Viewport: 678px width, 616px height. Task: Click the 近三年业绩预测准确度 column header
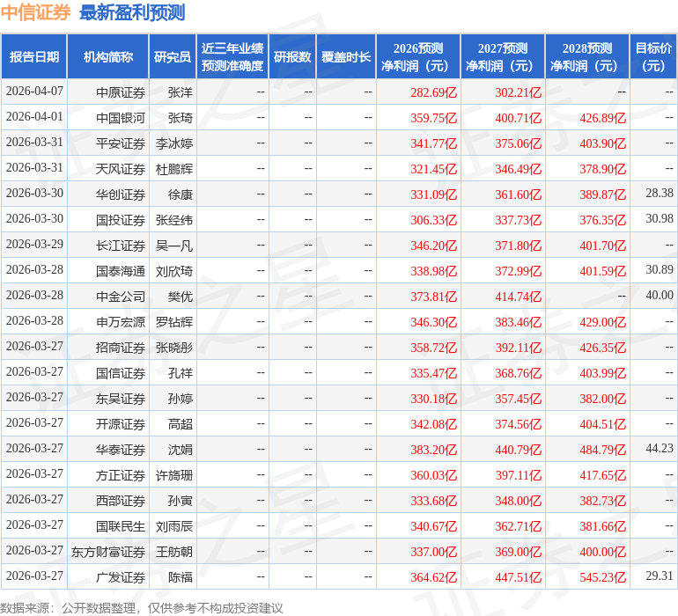tap(232, 57)
